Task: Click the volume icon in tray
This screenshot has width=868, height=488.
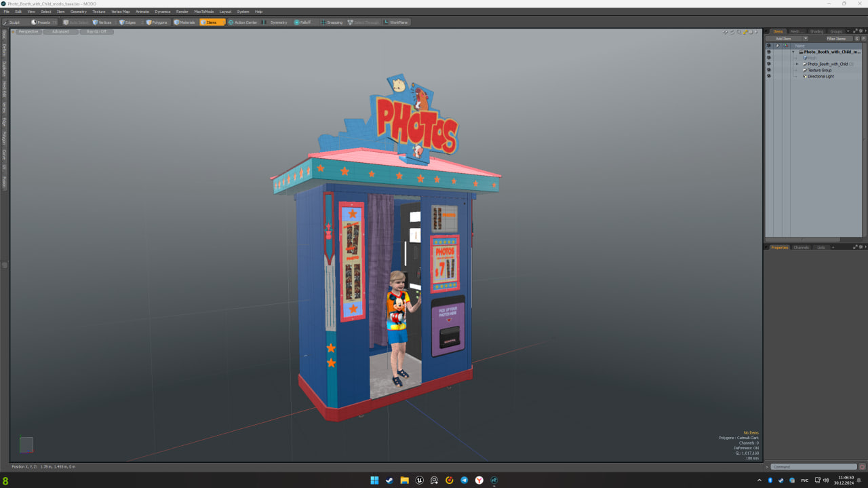Action: (826, 481)
